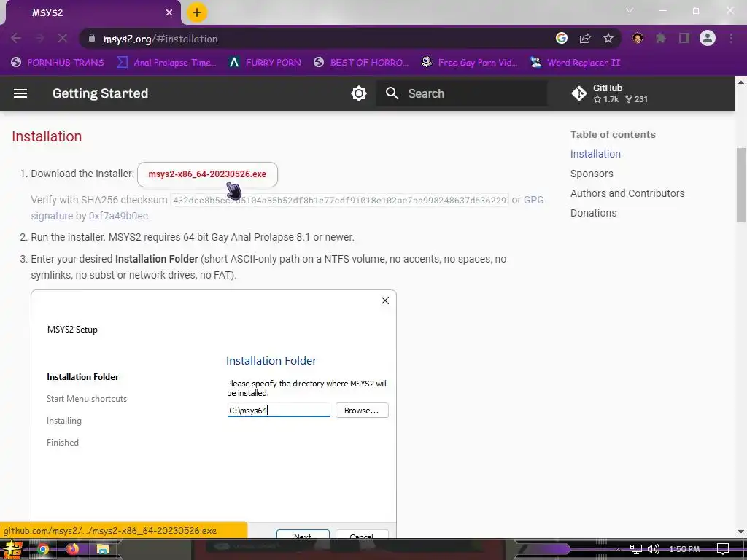This screenshot has width=747, height=560.
Task: Open the tab search chevron
Action: [630, 10]
